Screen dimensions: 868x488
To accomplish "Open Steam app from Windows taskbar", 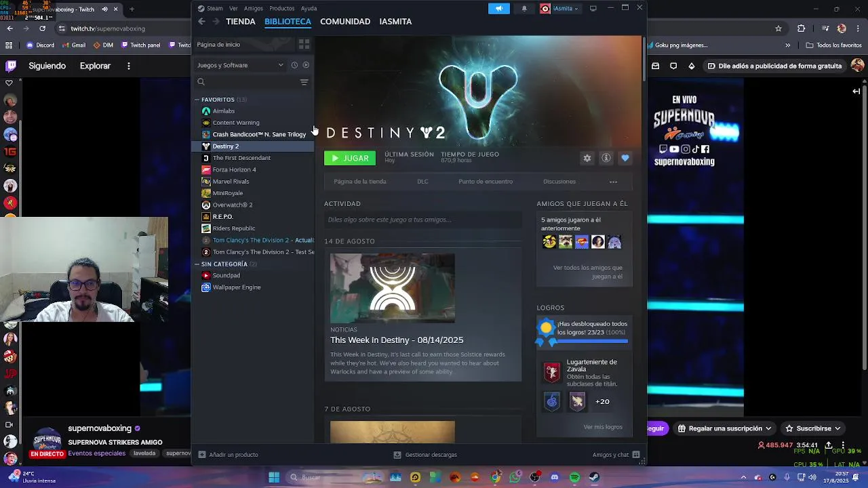I will pos(594,477).
